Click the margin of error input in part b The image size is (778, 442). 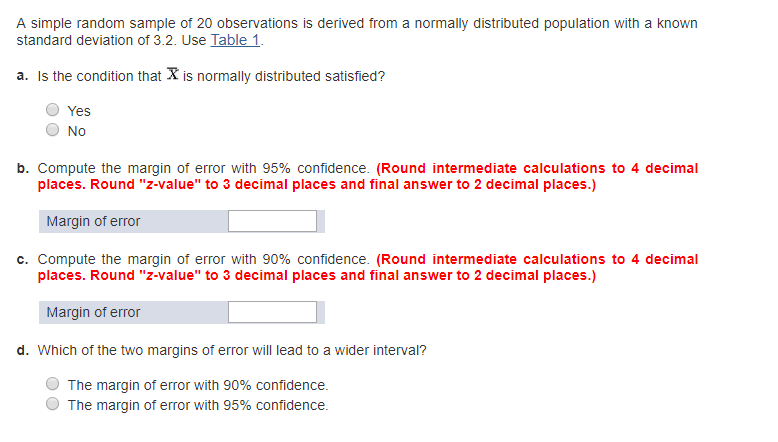[272, 221]
